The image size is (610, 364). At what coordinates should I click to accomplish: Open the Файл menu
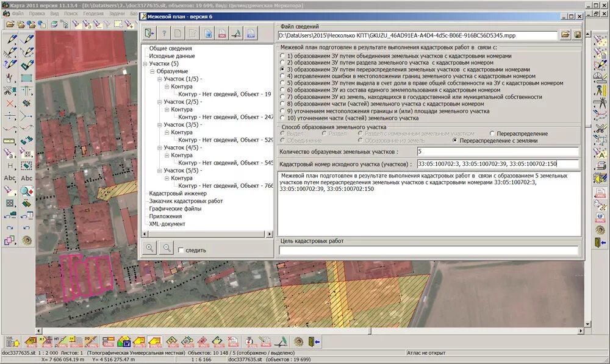point(18,13)
